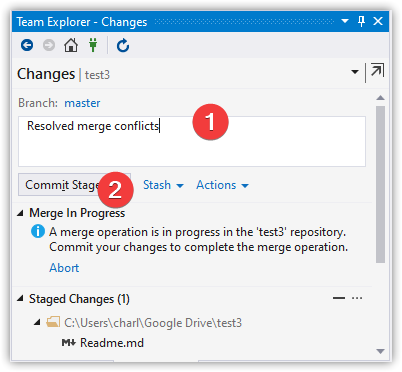402x372 pixels.
Task: Unstage all changes with minus icon
Action: [339, 298]
